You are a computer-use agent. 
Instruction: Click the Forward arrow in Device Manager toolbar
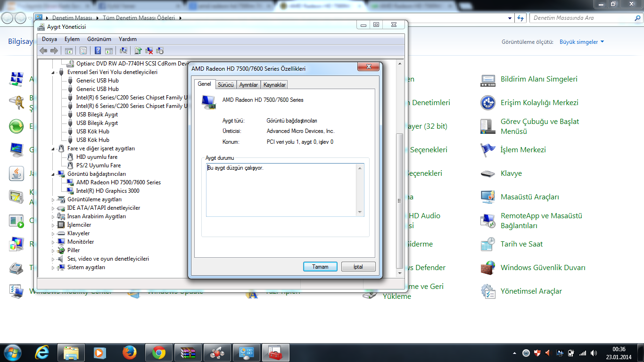[54, 50]
